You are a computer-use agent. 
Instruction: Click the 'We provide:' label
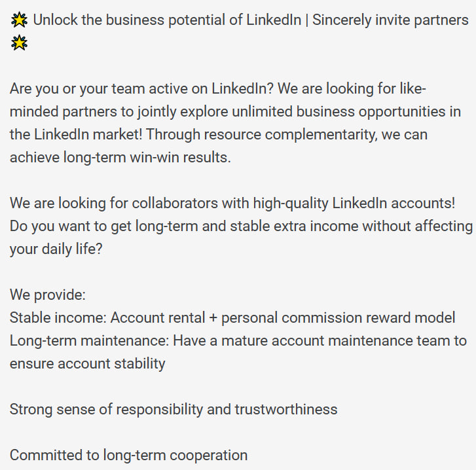(x=48, y=295)
